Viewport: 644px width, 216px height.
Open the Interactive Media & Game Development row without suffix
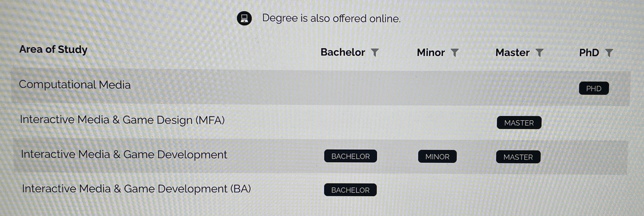pyautogui.click(x=124, y=154)
